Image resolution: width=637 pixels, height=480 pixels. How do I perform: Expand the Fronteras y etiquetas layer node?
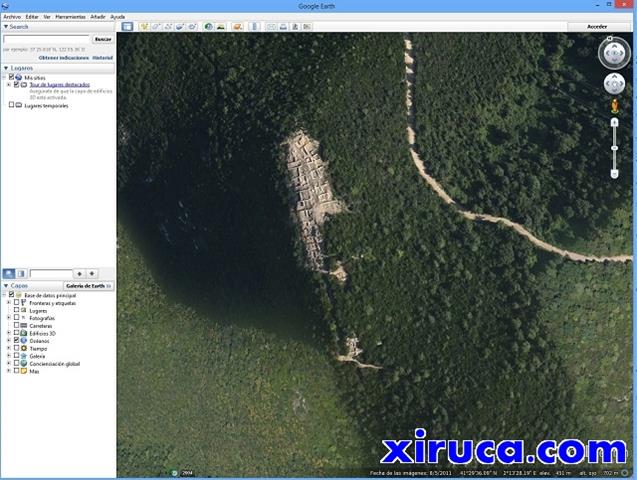coord(9,303)
